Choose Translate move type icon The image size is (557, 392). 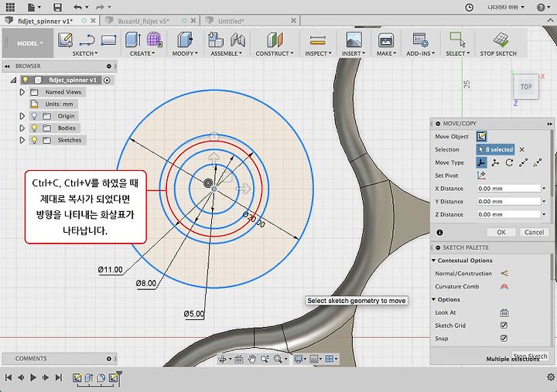(x=495, y=162)
